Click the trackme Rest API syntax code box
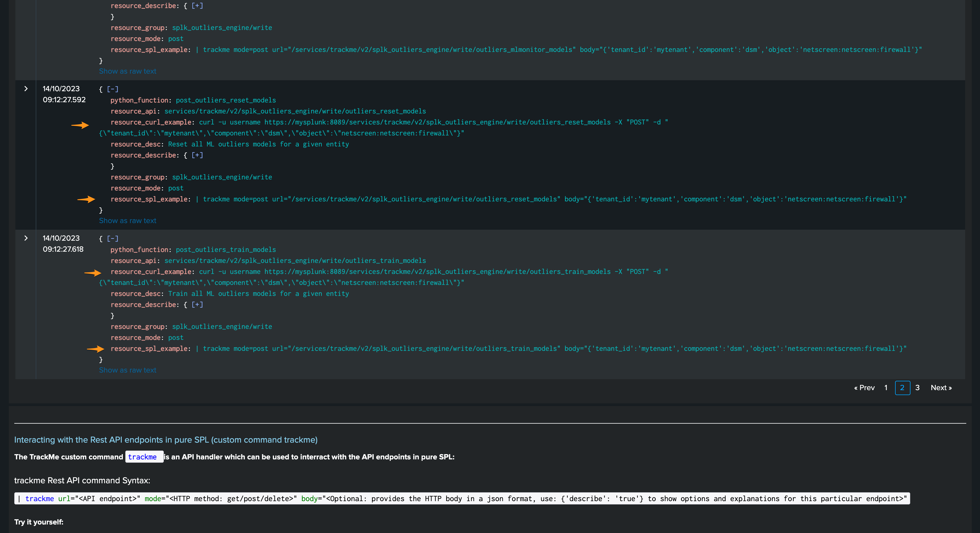Screen dimensions: 980x533 pos(462,498)
